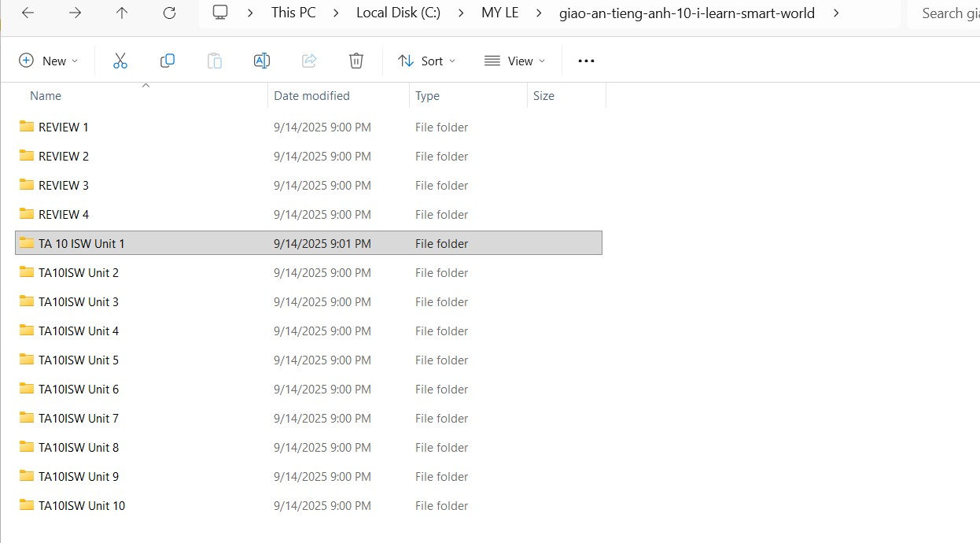Click the Copy icon in toolbar
The image size is (980, 543).
(168, 61)
